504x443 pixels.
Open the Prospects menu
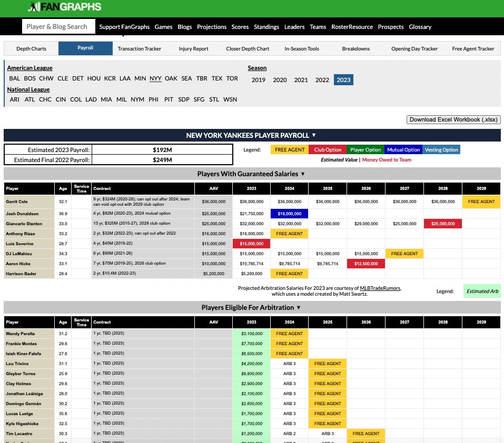(391, 27)
